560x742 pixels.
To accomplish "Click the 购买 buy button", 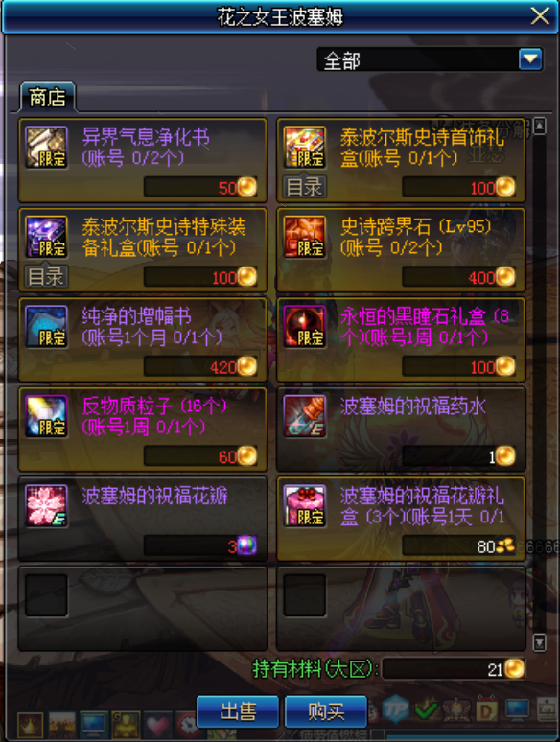I will click(x=326, y=711).
